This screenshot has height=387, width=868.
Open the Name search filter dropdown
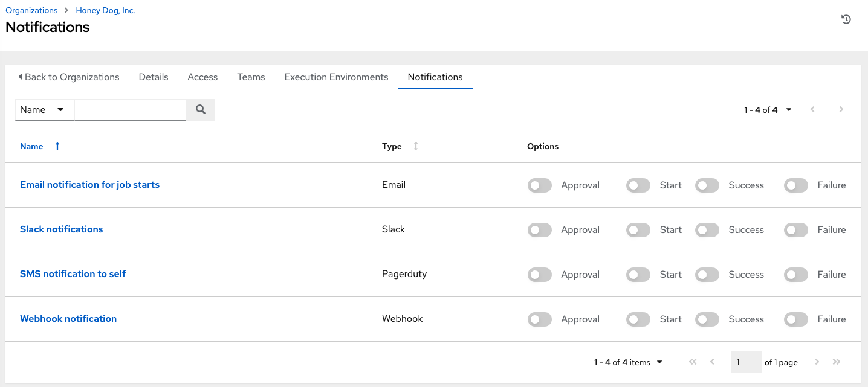click(x=44, y=109)
